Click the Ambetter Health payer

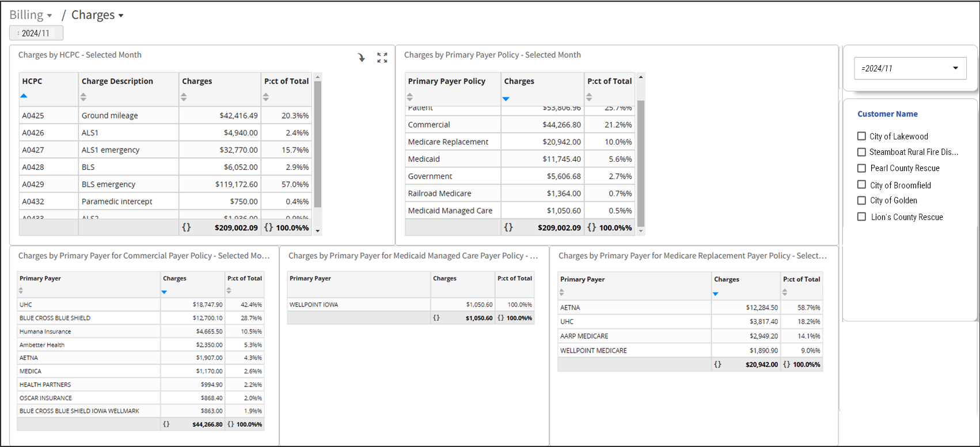(89, 344)
